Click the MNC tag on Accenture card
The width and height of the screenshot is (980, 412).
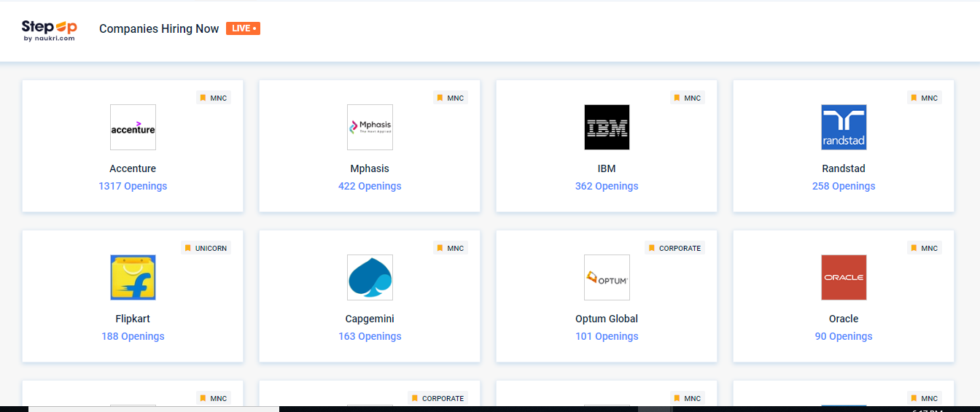point(214,98)
